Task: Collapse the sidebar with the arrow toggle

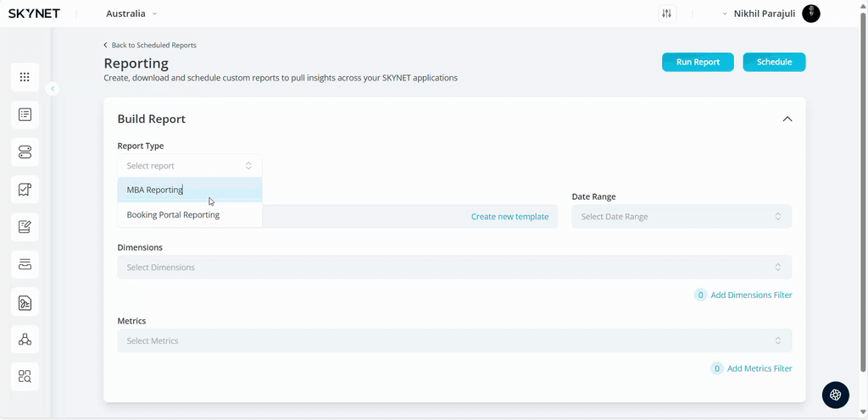Action: pyautogui.click(x=53, y=88)
